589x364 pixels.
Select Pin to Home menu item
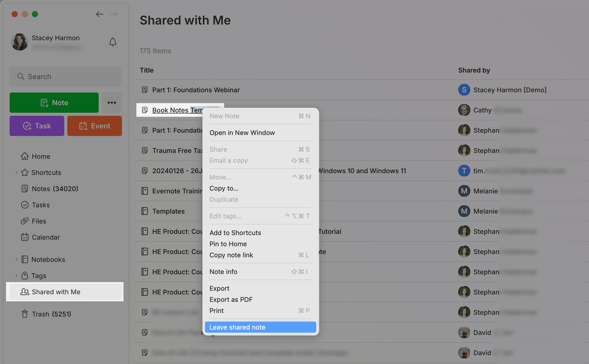[261, 244]
